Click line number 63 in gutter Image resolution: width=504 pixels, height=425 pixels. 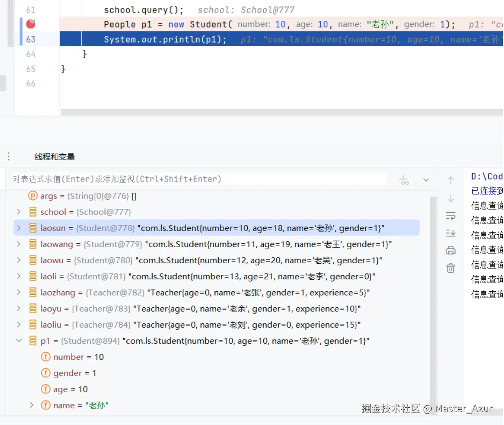click(31, 39)
